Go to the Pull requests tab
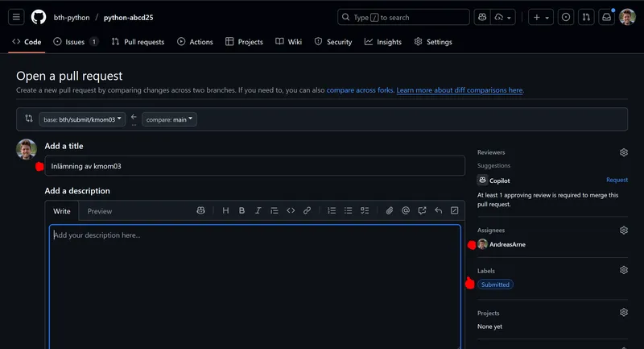Screen dimensions: 644x349 click(x=138, y=42)
